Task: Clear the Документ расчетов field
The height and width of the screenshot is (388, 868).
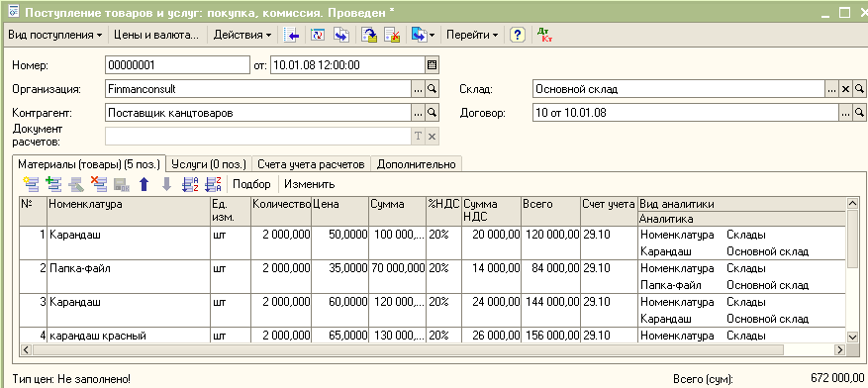Action: pyautogui.click(x=433, y=137)
